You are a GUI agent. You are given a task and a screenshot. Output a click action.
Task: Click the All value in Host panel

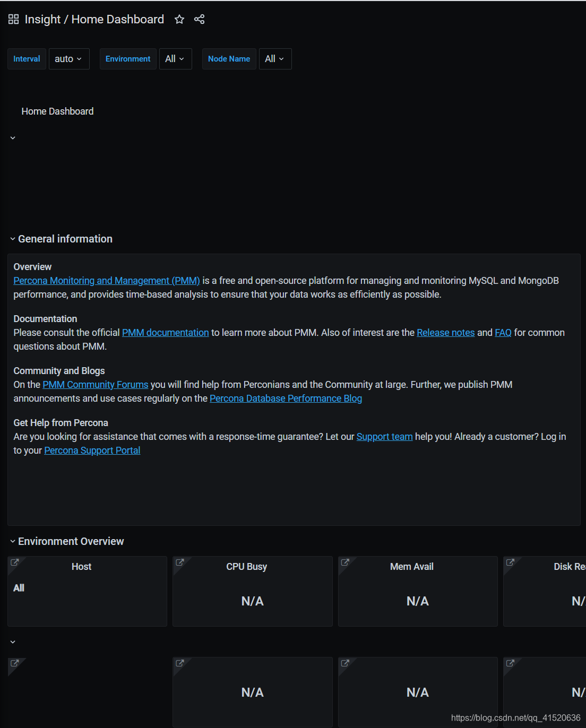tap(19, 588)
